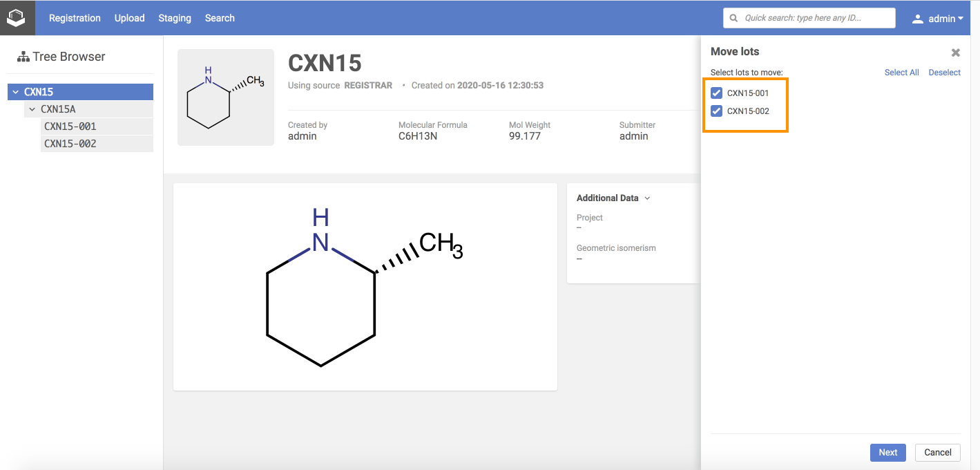The height and width of the screenshot is (470, 980).
Task: Uncheck the CXN15-001 lot checkbox
Action: click(x=717, y=93)
